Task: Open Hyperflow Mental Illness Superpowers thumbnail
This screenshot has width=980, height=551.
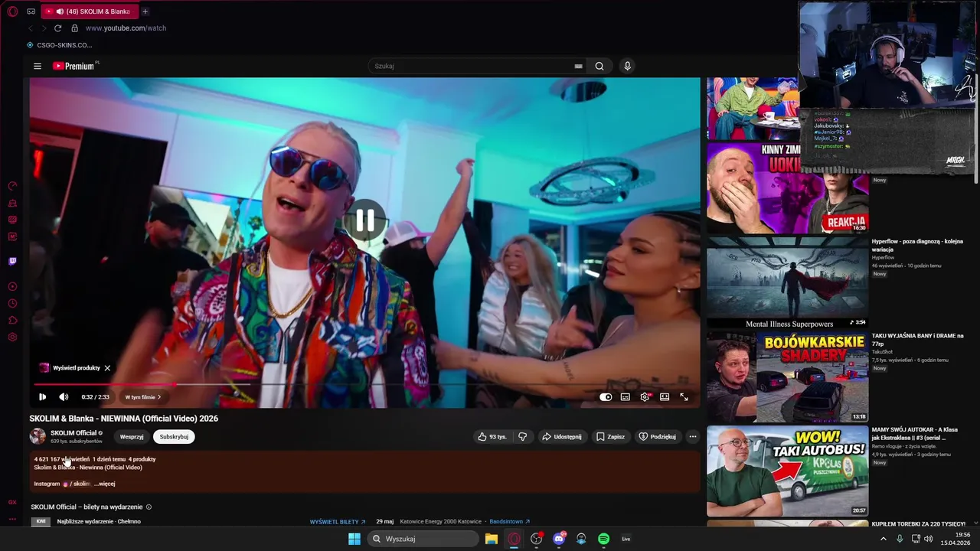Action: click(787, 282)
